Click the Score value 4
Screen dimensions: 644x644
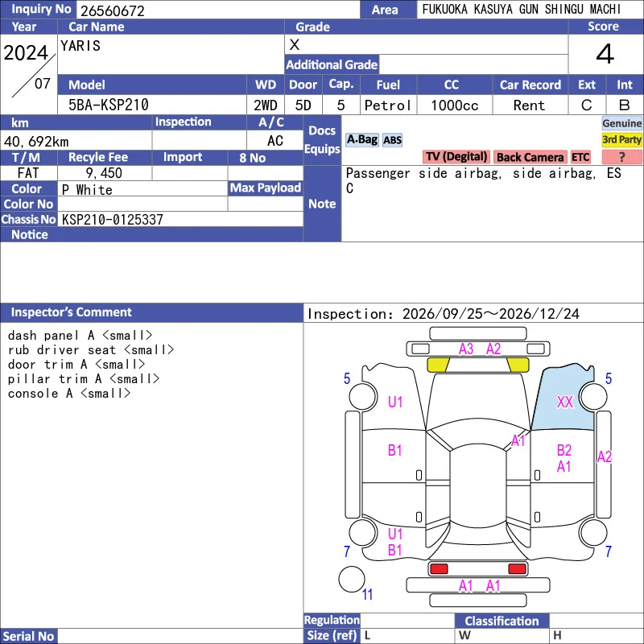pos(605,54)
